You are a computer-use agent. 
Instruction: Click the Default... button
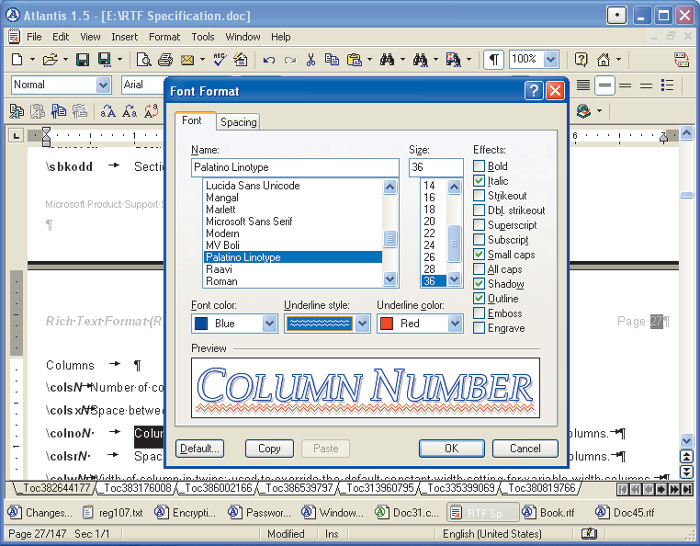(199, 448)
